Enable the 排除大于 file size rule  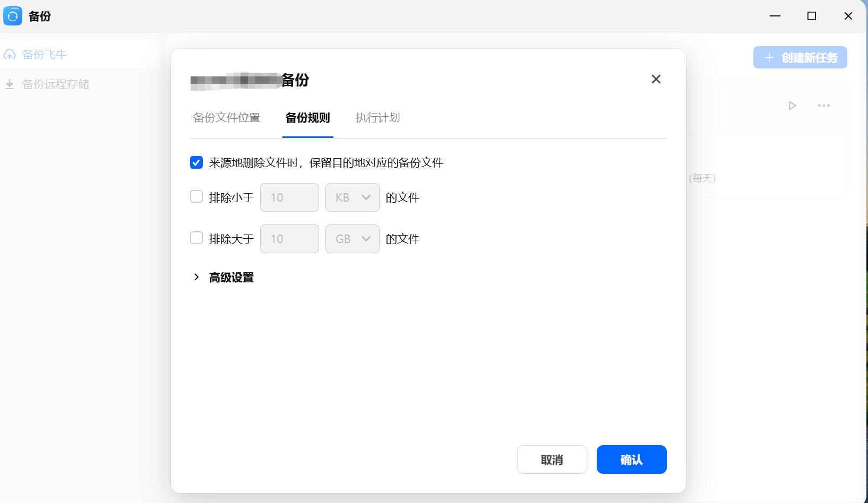pyautogui.click(x=196, y=238)
